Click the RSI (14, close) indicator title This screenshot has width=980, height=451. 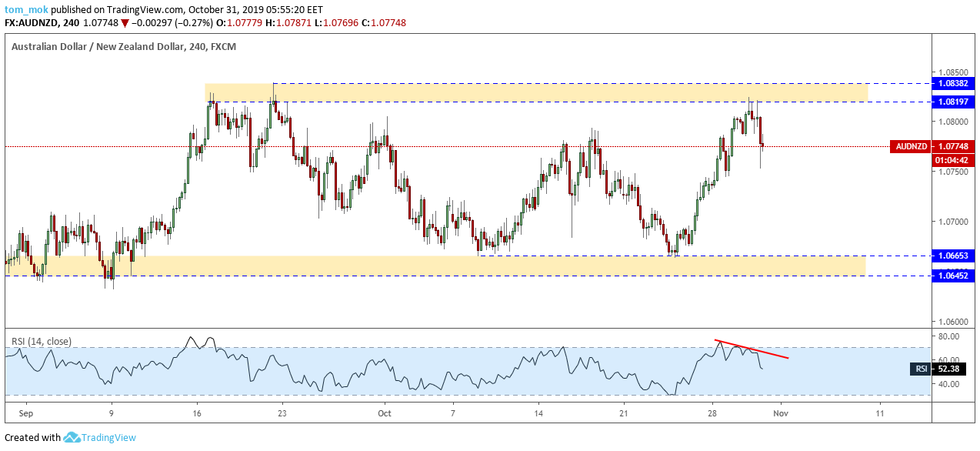(x=43, y=341)
